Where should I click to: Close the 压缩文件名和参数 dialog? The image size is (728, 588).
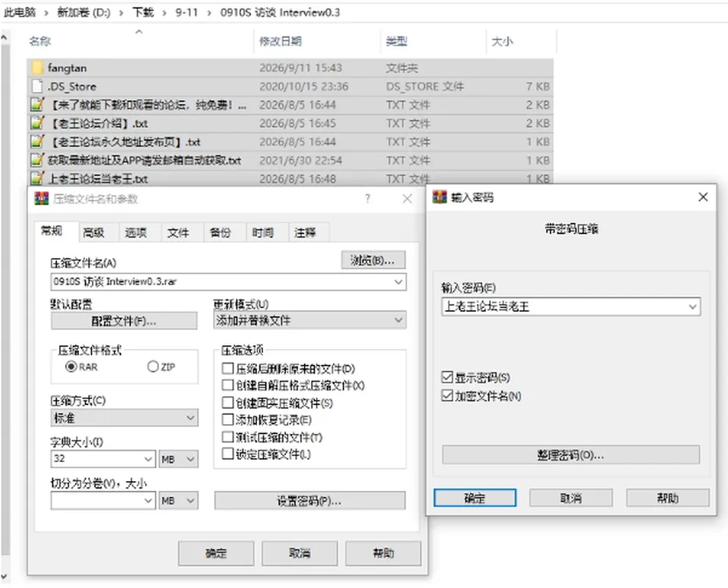coord(407,199)
